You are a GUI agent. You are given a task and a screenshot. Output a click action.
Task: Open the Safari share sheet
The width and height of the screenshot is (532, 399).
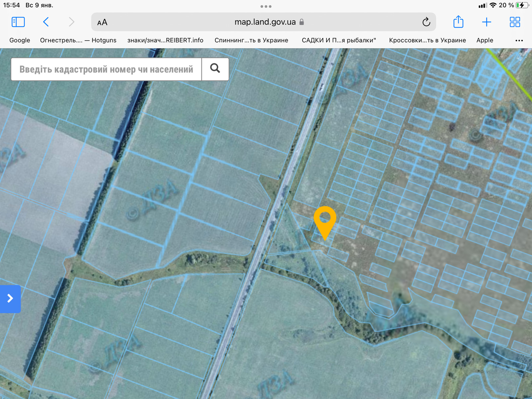click(458, 22)
